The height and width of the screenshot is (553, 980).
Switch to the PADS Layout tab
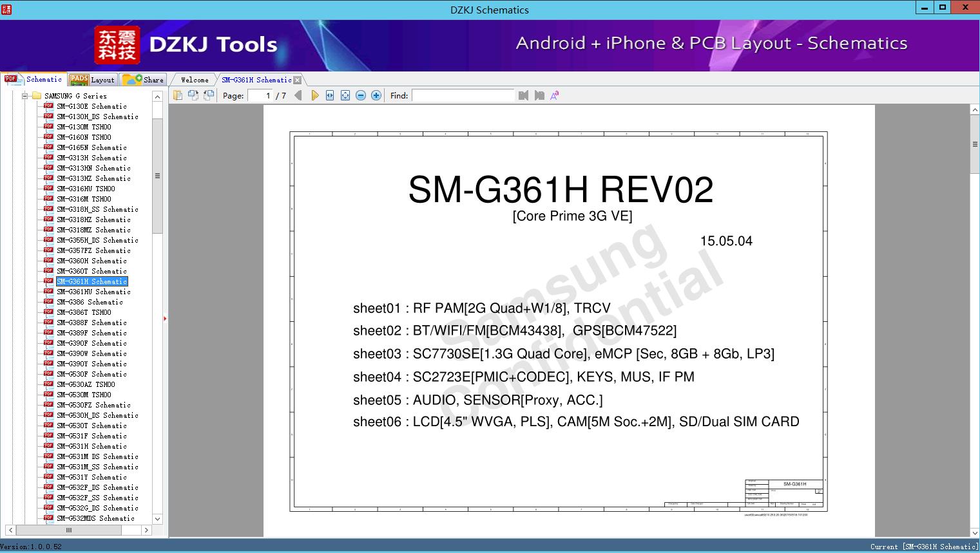point(92,79)
